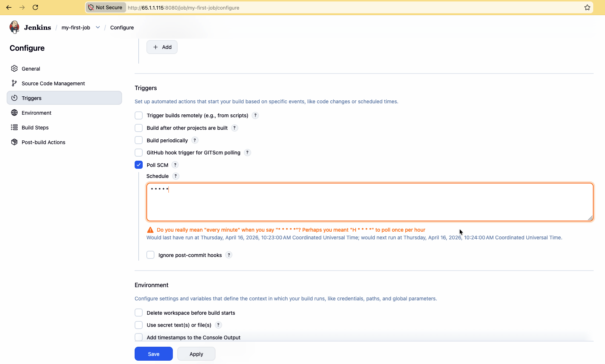
Task: Open help for Build after other projects
Action: click(235, 128)
